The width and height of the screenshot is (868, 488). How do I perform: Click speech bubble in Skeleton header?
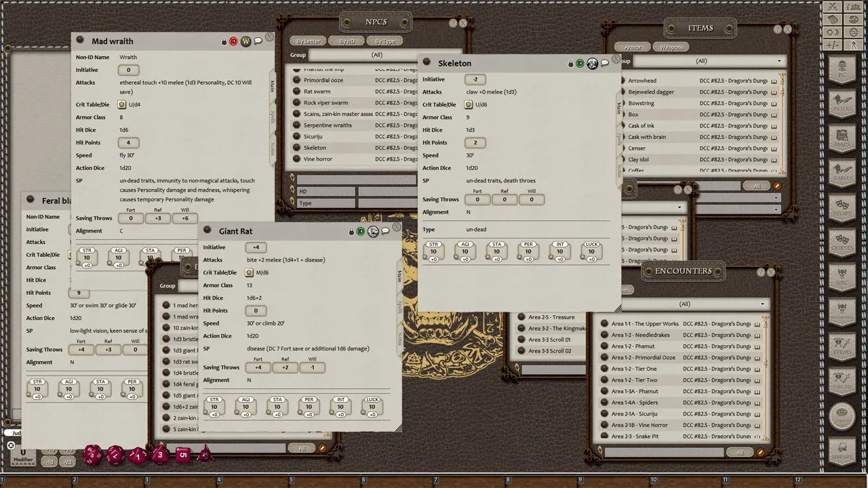coord(604,63)
